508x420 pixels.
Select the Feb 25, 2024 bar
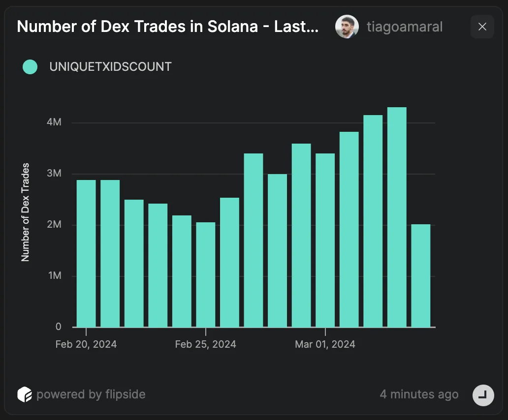(206, 275)
